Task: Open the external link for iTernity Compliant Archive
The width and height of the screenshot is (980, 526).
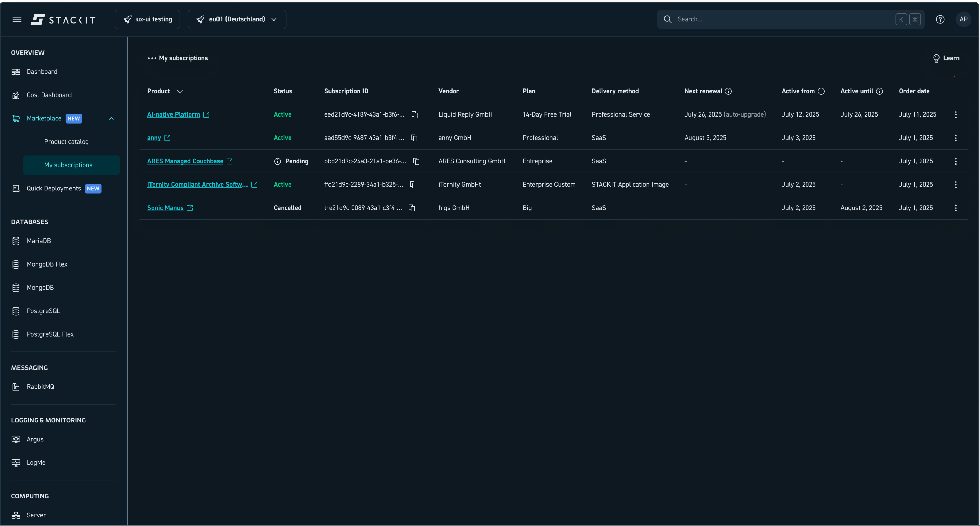Action: point(254,185)
